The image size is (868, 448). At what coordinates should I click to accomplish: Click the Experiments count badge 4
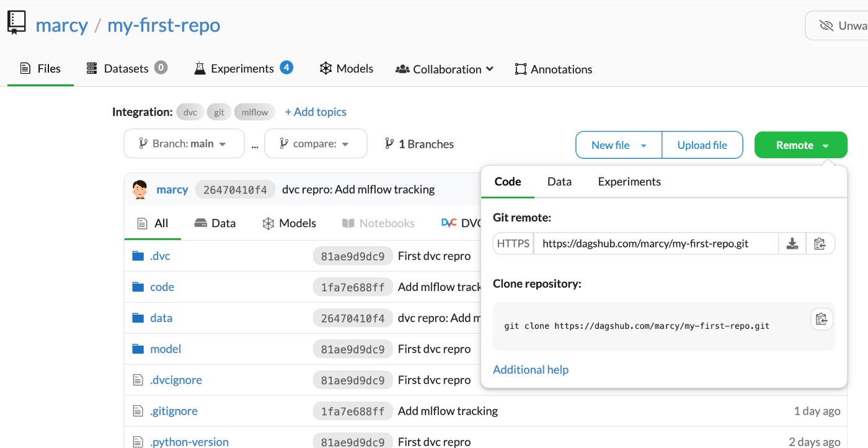[286, 67]
